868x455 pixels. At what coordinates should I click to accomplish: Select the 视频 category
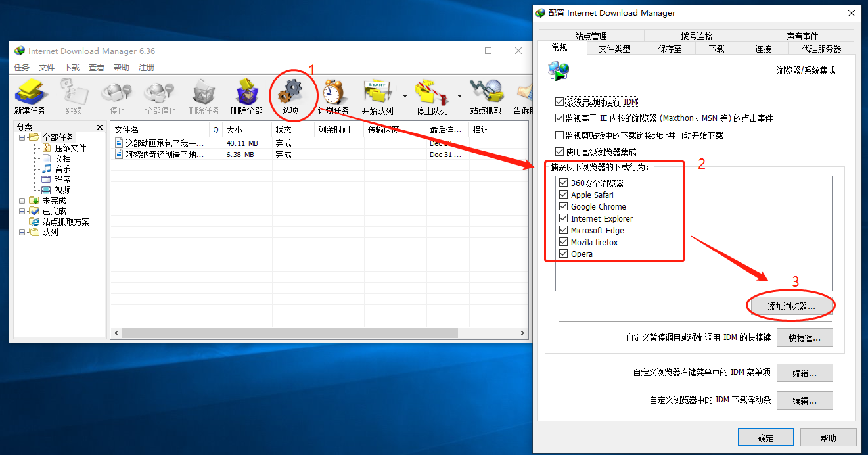(62, 190)
